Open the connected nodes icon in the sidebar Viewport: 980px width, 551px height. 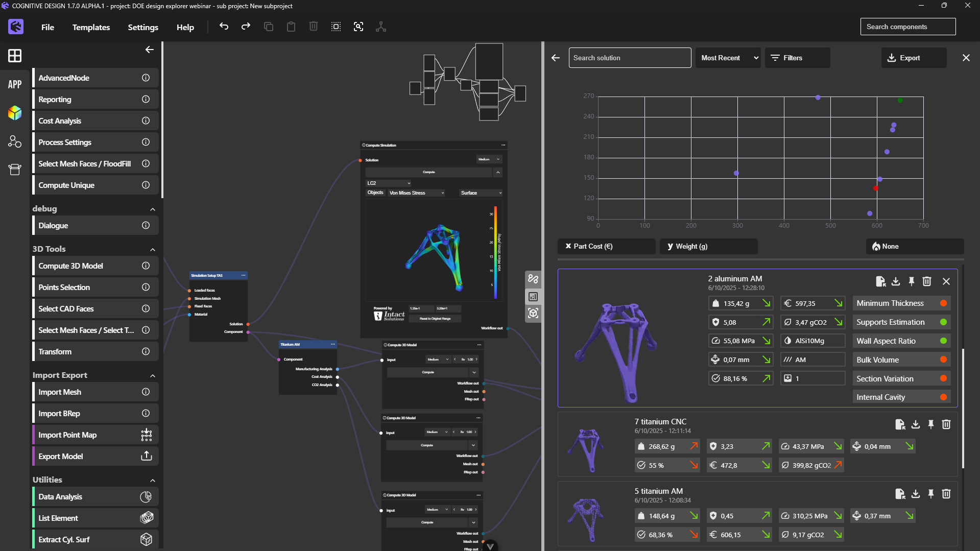click(x=15, y=141)
